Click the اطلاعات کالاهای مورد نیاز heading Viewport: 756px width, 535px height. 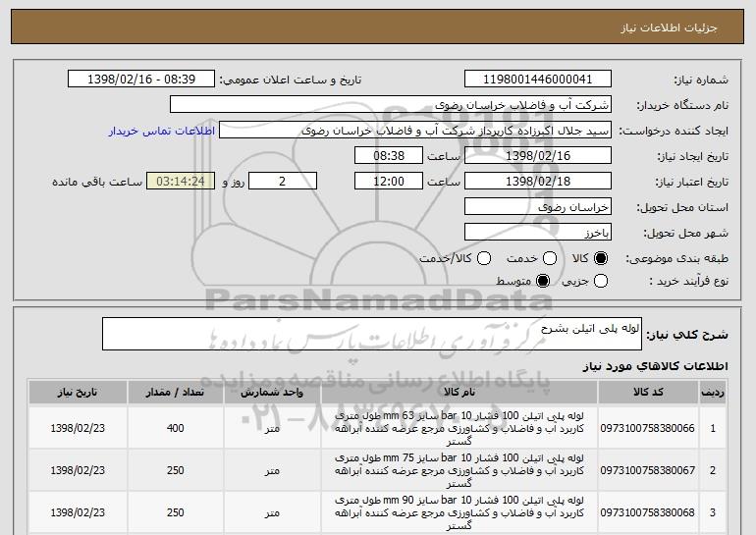tap(655, 366)
